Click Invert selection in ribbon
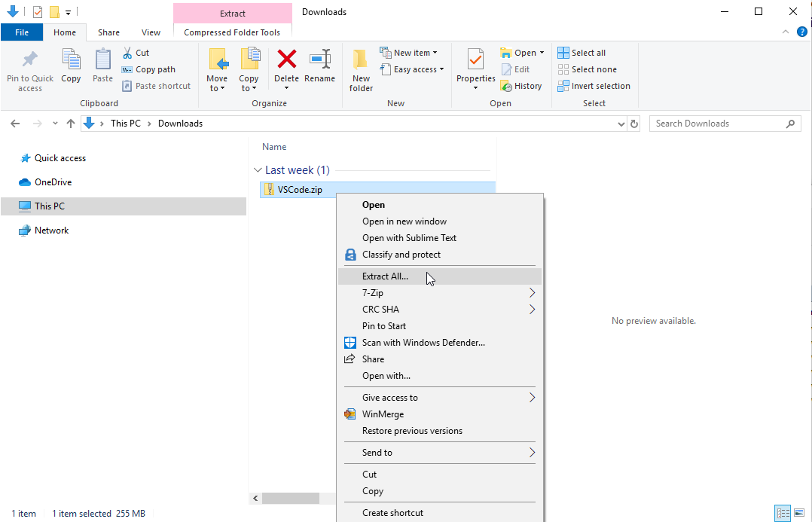Screen dimensions: 812x522 coord(594,86)
